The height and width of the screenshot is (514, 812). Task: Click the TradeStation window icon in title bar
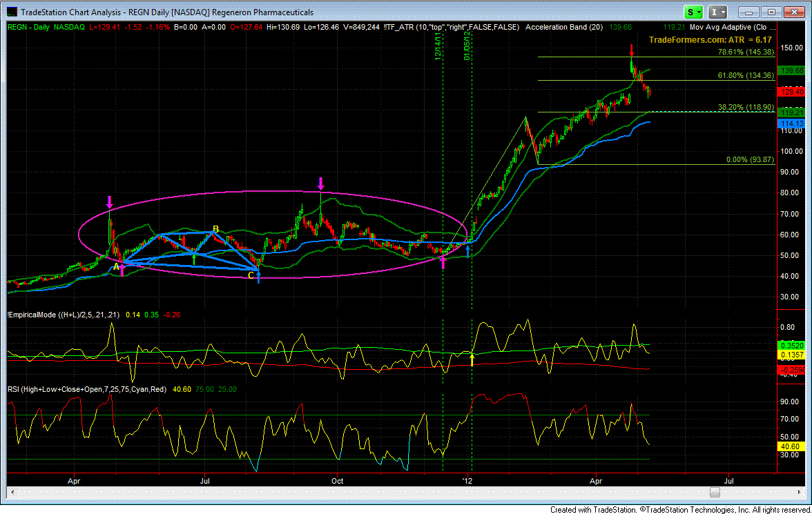11,12
